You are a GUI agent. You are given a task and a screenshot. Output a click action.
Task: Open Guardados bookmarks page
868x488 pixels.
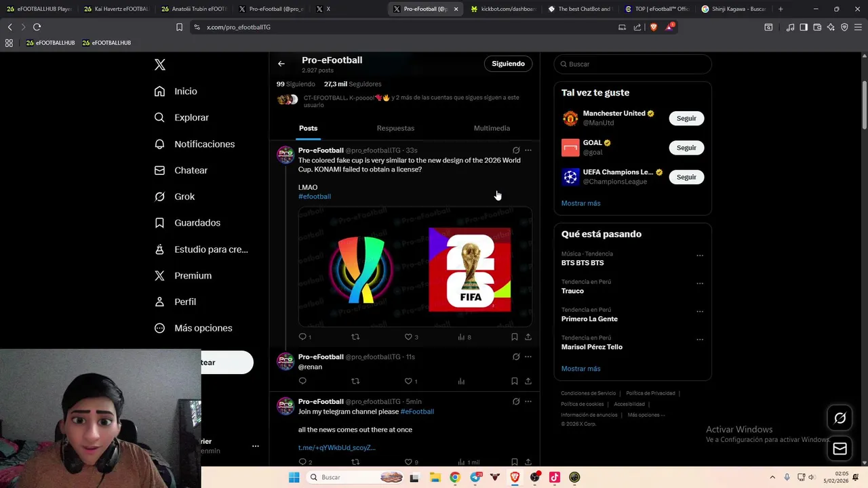[x=187, y=222]
